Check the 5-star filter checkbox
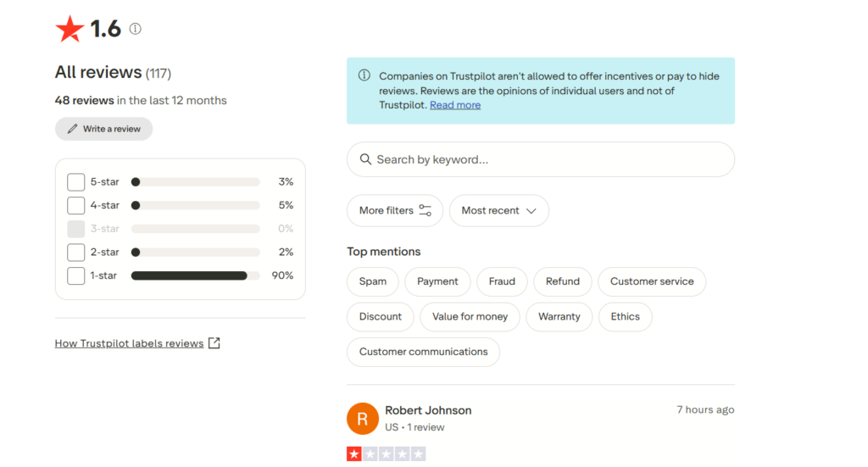Screen dimensions: 868x467 tap(75, 181)
